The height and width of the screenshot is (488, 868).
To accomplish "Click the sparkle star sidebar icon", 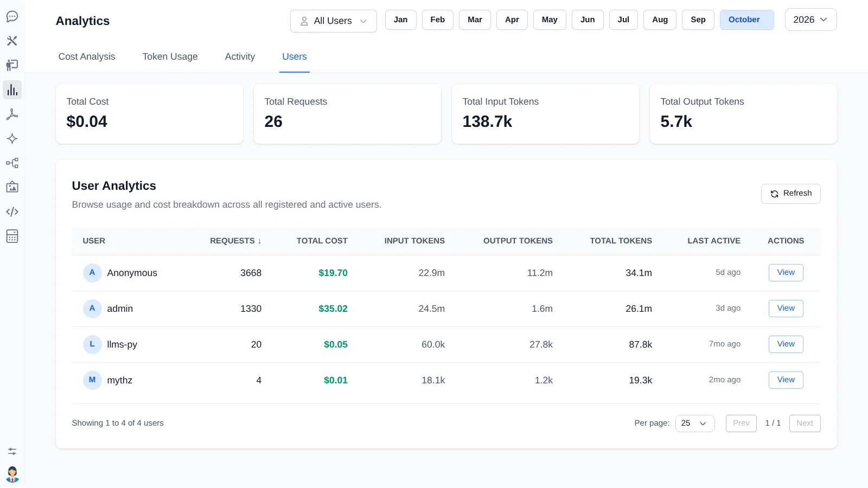I will point(12,138).
